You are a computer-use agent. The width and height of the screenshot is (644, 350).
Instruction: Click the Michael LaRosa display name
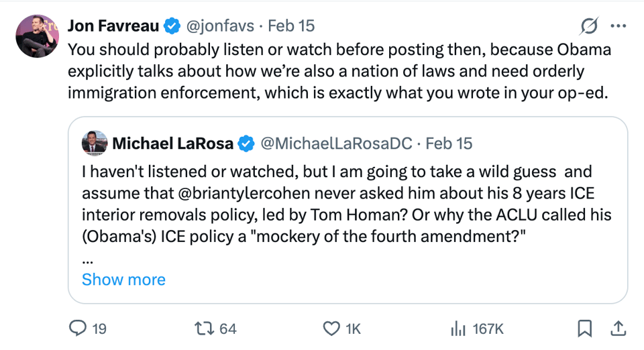(172, 143)
